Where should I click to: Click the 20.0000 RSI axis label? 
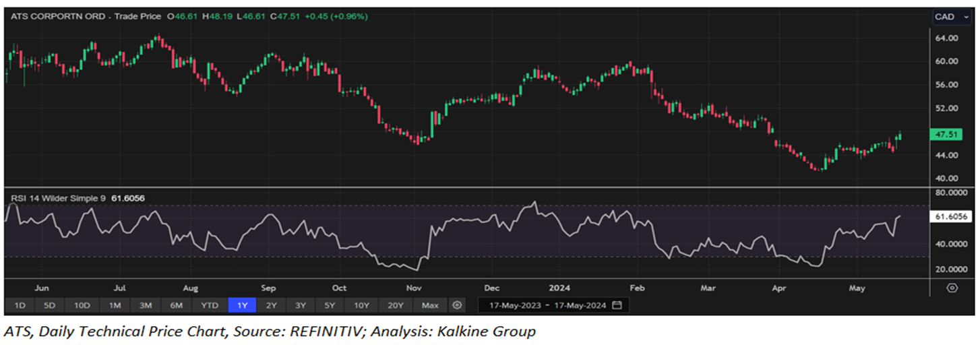tap(951, 269)
